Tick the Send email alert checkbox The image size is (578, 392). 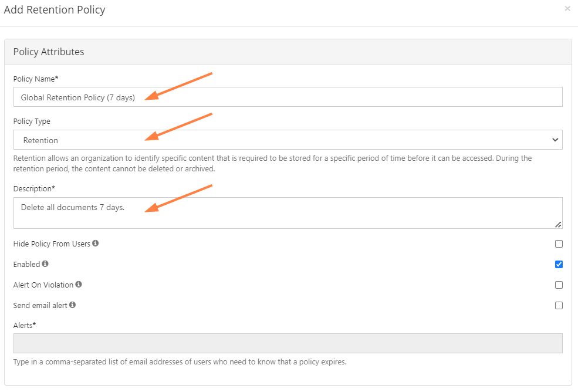[559, 305]
